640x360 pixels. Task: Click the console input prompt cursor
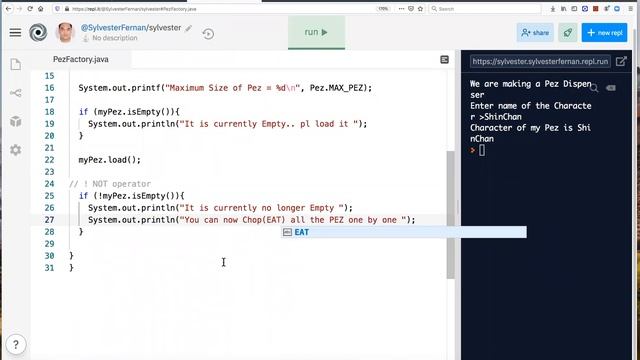click(482, 150)
